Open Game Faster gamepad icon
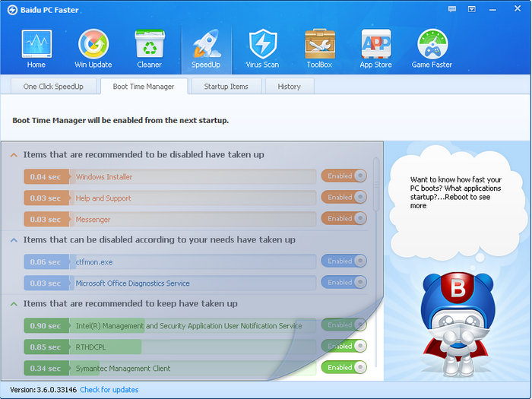This screenshot has height=399, width=532. click(432, 44)
